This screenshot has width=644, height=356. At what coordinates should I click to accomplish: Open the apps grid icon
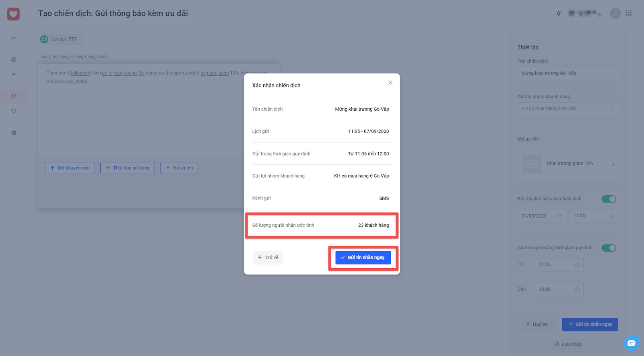click(629, 13)
